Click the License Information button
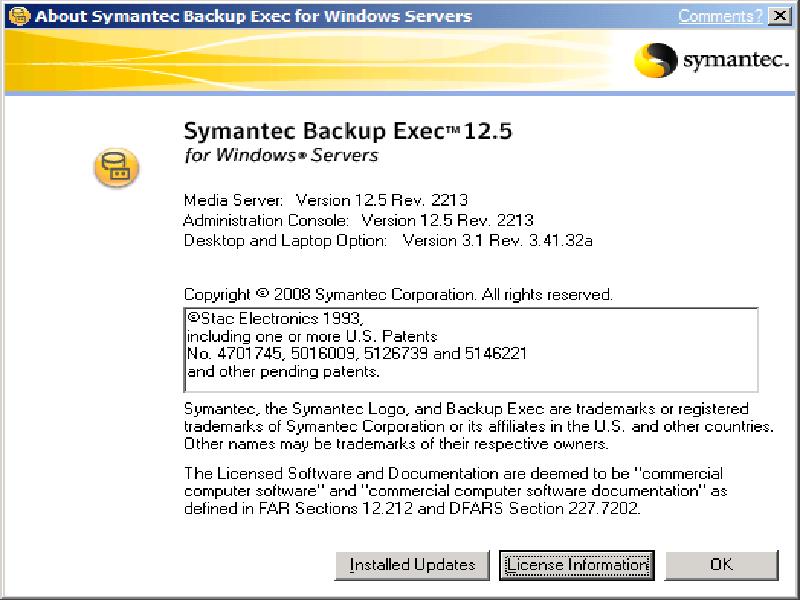 pyautogui.click(x=577, y=565)
